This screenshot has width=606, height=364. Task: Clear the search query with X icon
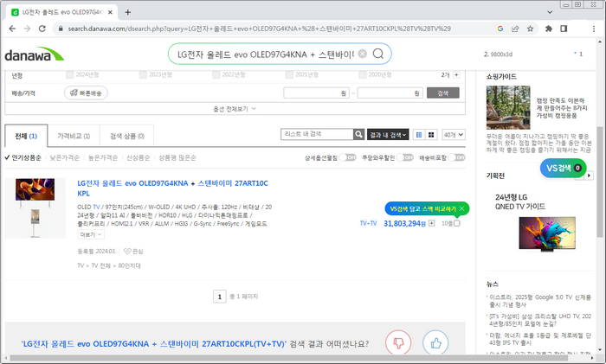pyautogui.click(x=363, y=54)
